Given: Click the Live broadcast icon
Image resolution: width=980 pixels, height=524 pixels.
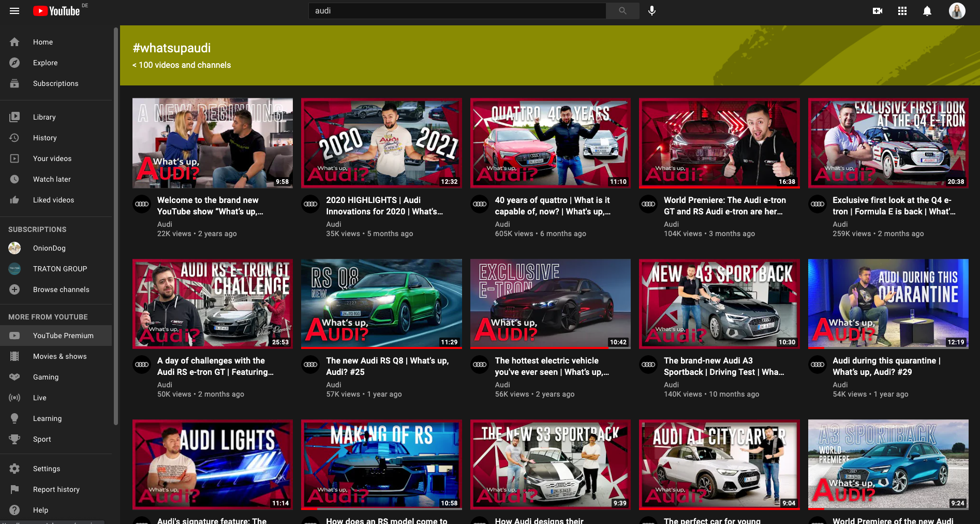Looking at the screenshot, I should 14,398.
